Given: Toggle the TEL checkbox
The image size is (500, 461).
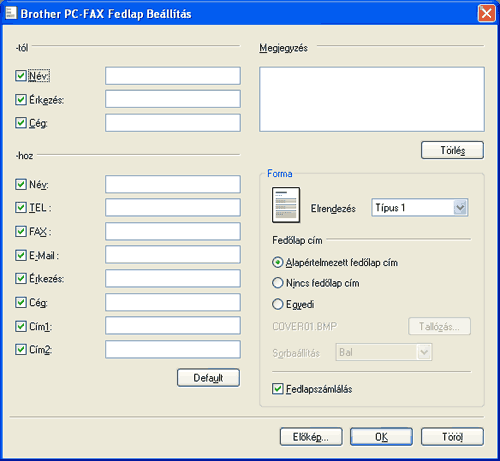Looking at the screenshot, I should [21, 207].
